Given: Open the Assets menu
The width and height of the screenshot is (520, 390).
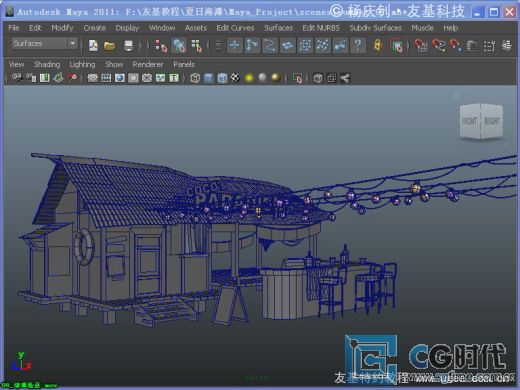Looking at the screenshot, I should (x=196, y=28).
